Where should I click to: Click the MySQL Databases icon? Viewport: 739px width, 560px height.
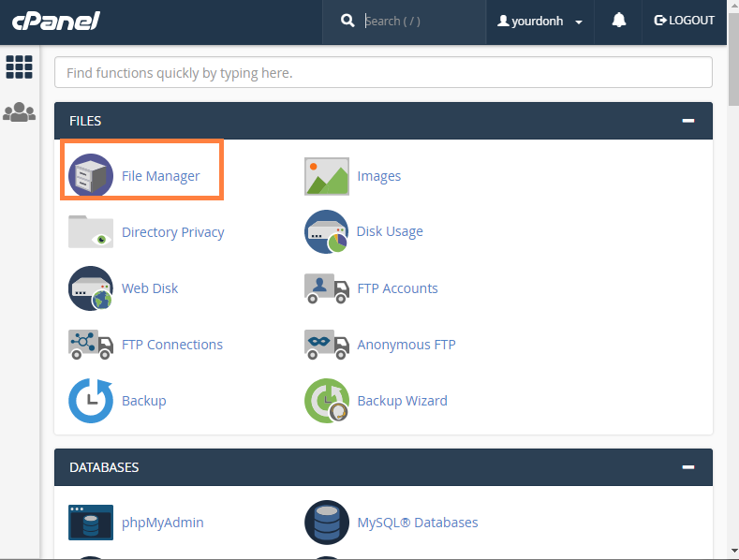pyautogui.click(x=327, y=523)
